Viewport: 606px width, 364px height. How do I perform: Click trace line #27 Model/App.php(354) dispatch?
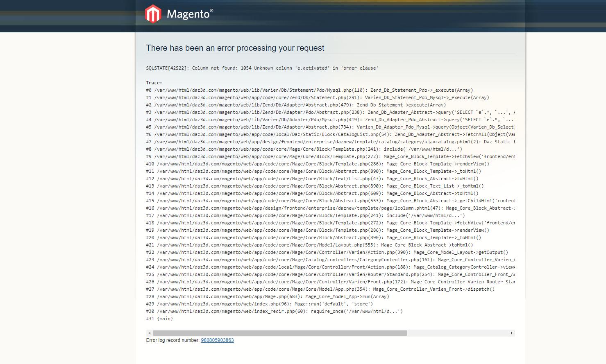[x=320, y=289]
